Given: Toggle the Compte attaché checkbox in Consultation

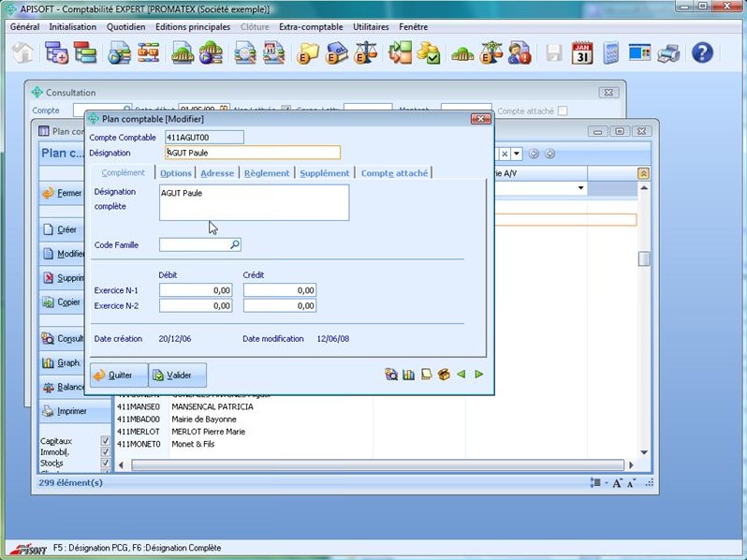Looking at the screenshot, I should (x=563, y=111).
